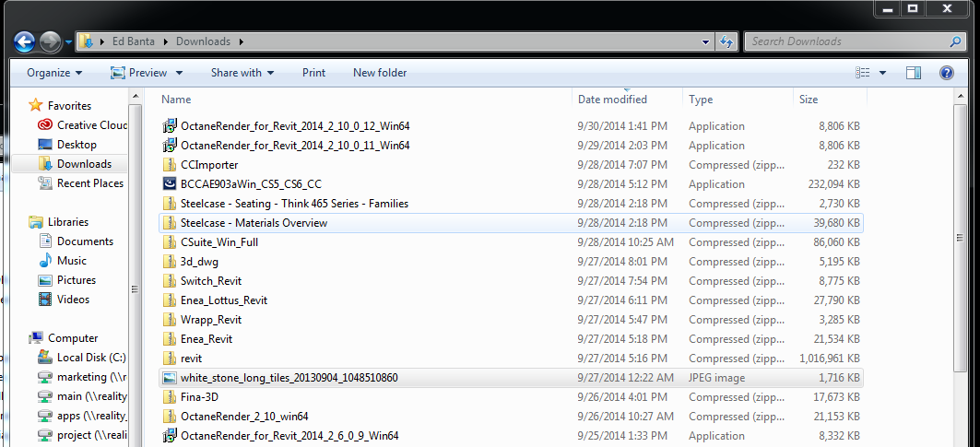Image resolution: width=980 pixels, height=447 pixels.
Task: Select OctaneRender_for_Revit_2014_2_10_0_12_Win64 installer icon
Action: (x=170, y=125)
